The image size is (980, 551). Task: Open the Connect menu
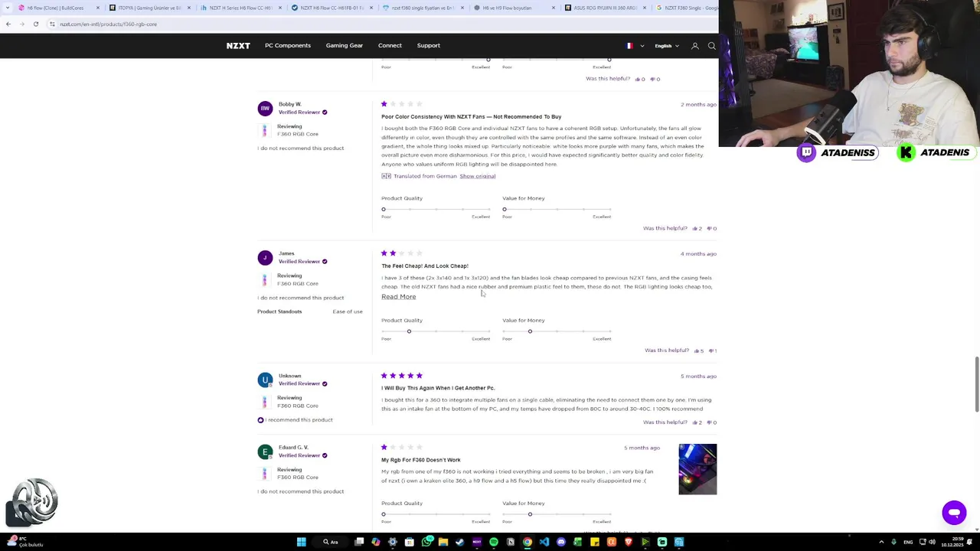tap(390, 46)
